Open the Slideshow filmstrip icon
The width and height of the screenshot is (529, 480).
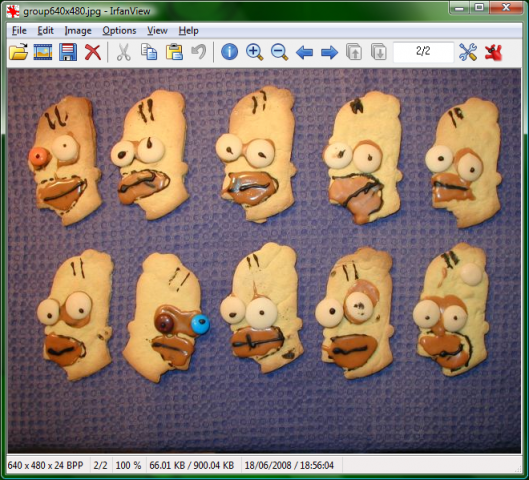[43, 52]
